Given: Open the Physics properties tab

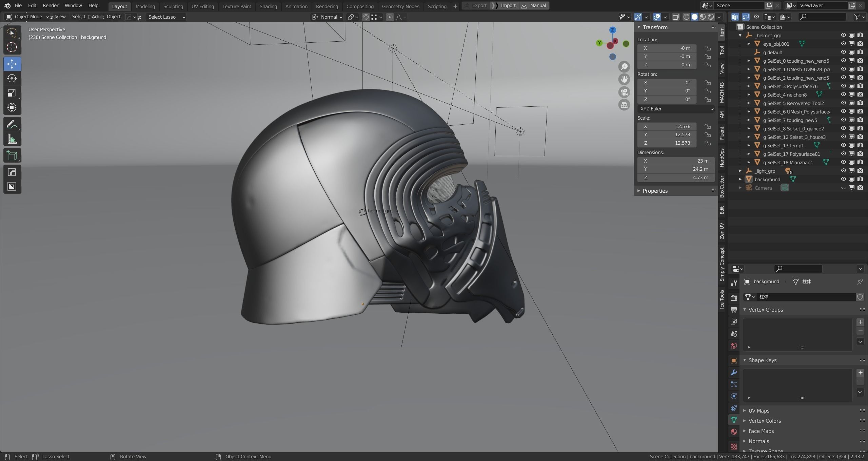Looking at the screenshot, I should coord(734,396).
